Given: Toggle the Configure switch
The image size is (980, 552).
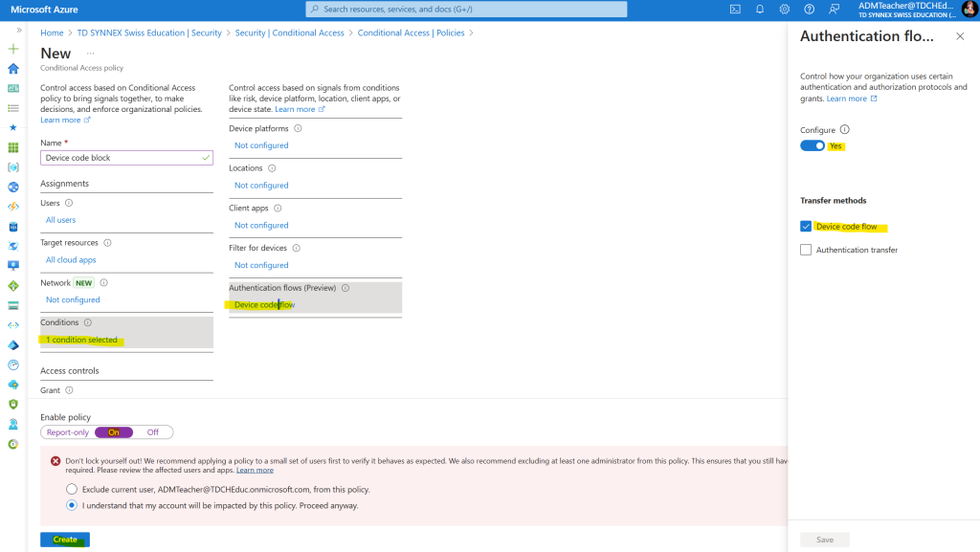Looking at the screenshot, I should point(813,146).
